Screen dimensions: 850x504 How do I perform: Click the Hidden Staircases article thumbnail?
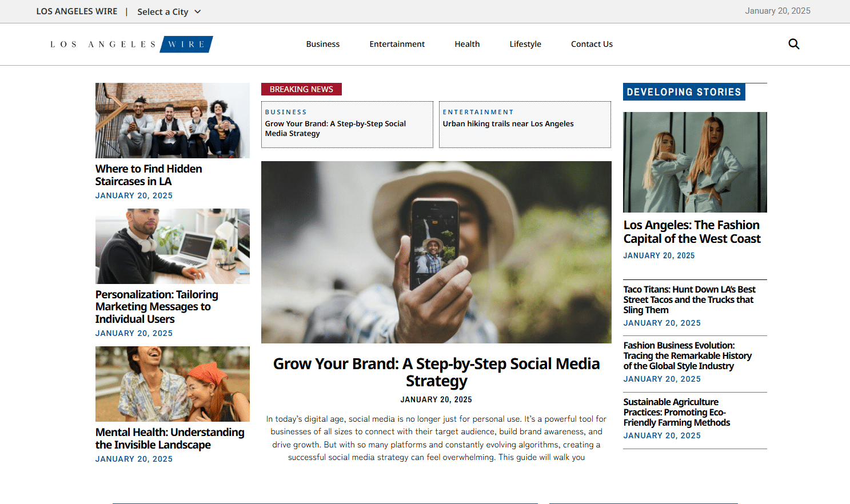[x=173, y=121]
